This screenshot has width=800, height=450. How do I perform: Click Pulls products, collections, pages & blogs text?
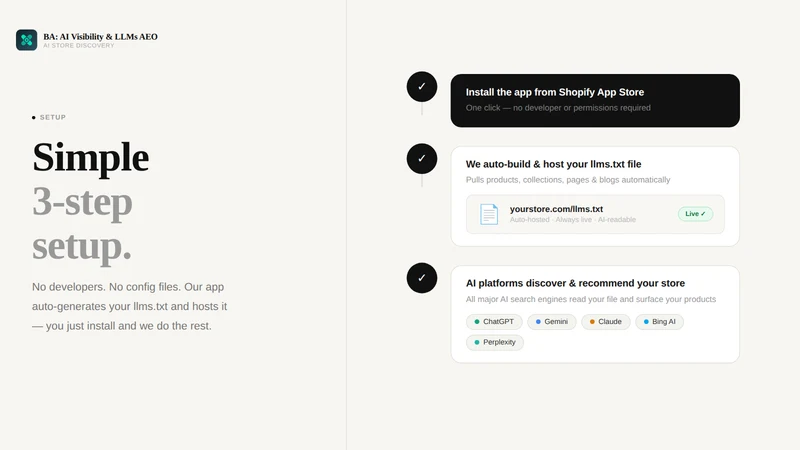pyautogui.click(x=568, y=180)
